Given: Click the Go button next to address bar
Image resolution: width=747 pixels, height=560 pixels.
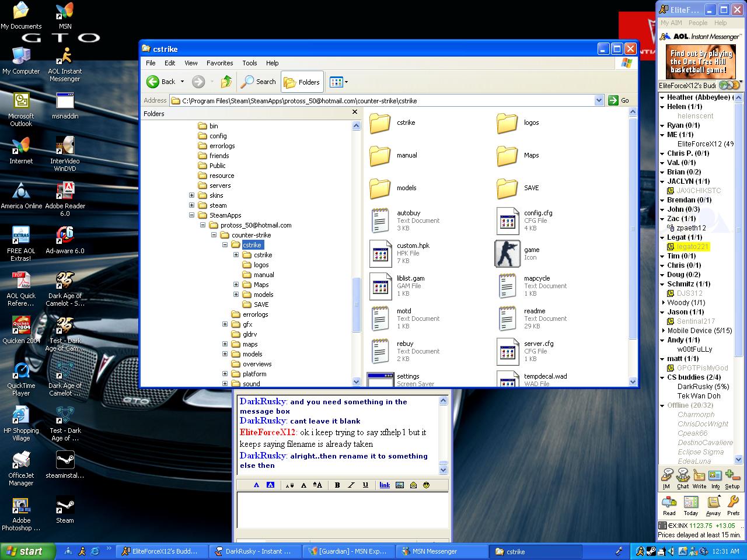Looking at the screenshot, I should (x=619, y=100).
